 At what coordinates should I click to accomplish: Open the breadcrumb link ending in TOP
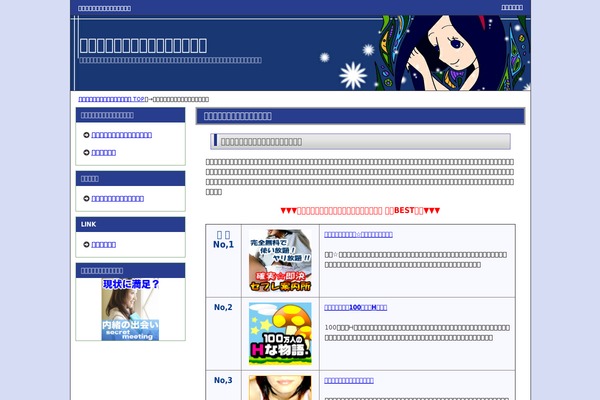(112, 99)
